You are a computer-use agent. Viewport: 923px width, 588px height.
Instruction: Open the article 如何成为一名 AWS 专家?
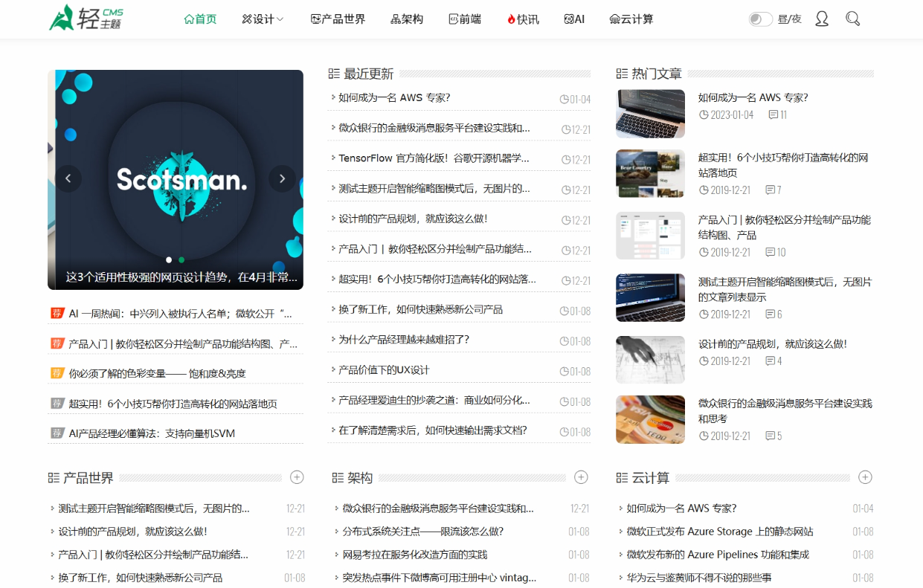point(394,98)
